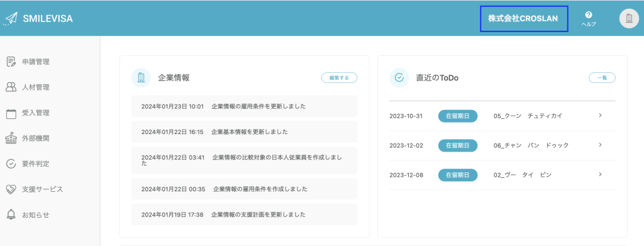Click the 在留期日 badge dated 2023-12-08
The width and height of the screenshot is (644, 246).
click(x=458, y=175)
